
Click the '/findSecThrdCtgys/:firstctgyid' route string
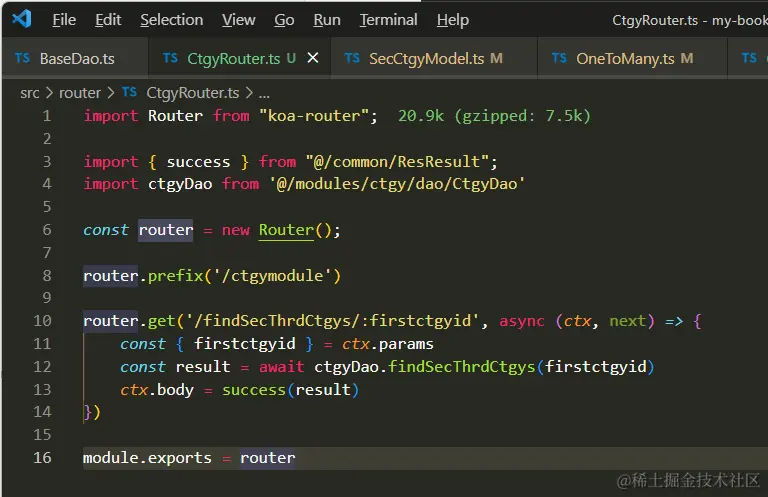[x=333, y=321]
